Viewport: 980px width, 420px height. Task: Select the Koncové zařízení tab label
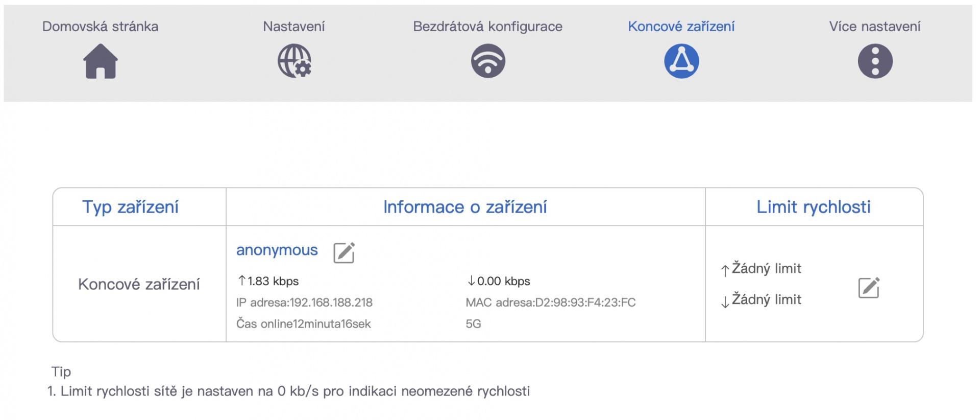(x=681, y=27)
